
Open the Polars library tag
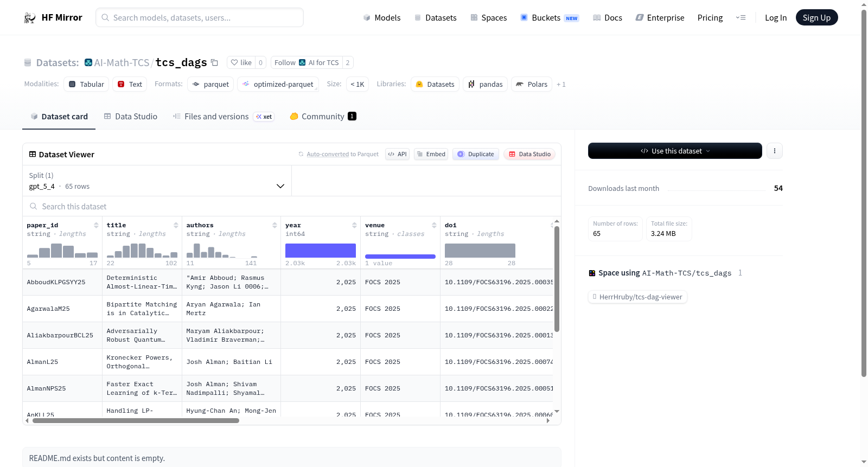(x=532, y=84)
